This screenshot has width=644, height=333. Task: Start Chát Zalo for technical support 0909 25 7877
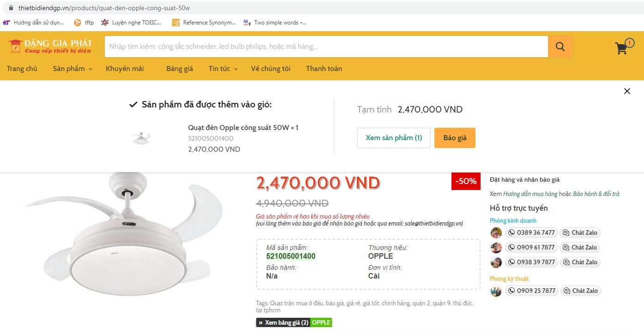[x=581, y=291]
